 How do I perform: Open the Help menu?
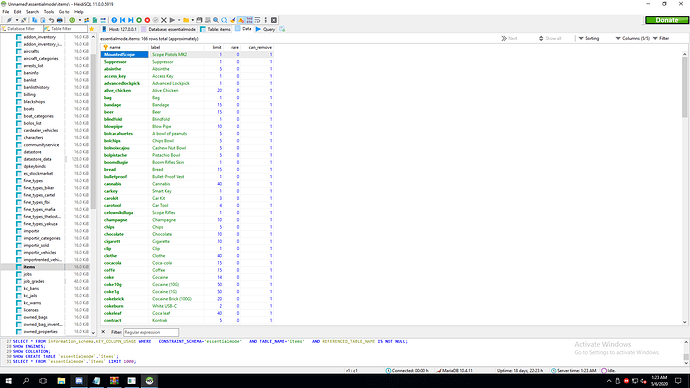click(79, 12)
